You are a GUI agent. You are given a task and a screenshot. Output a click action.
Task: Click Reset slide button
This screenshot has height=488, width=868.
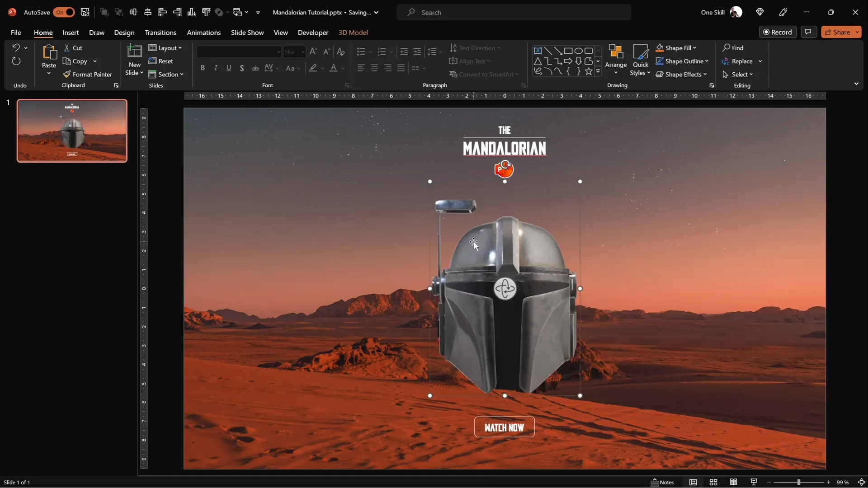[x=161, y=61]
